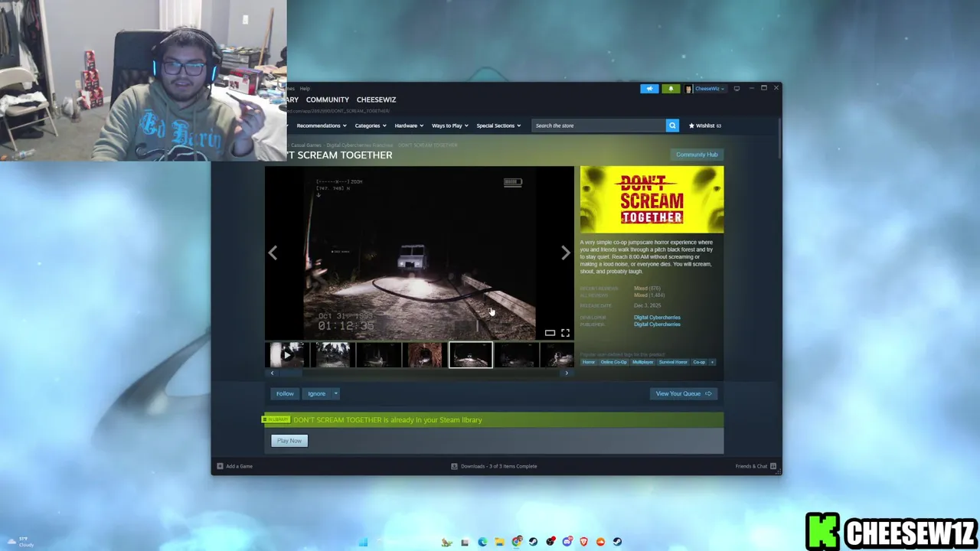Open Google Chrome from the taskbar
Image resolution: width=980 pixels, height=551 pixels.
click(x=517, y=542)
